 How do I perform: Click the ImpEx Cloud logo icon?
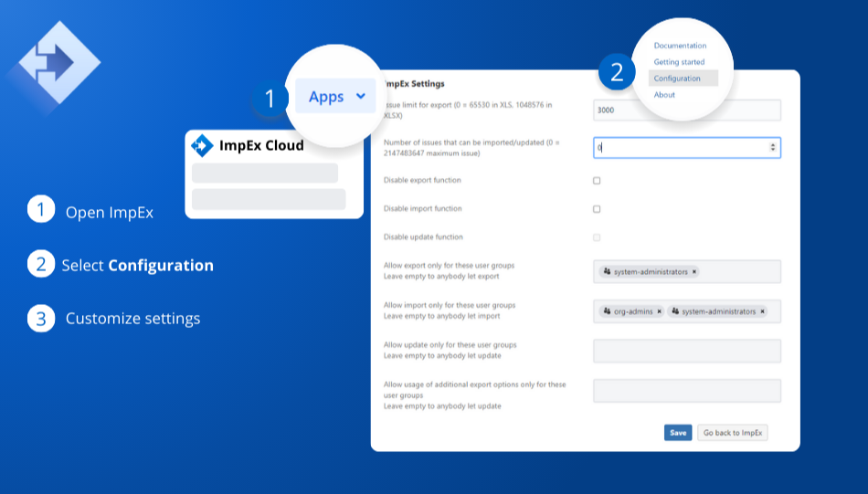(202, 145)
